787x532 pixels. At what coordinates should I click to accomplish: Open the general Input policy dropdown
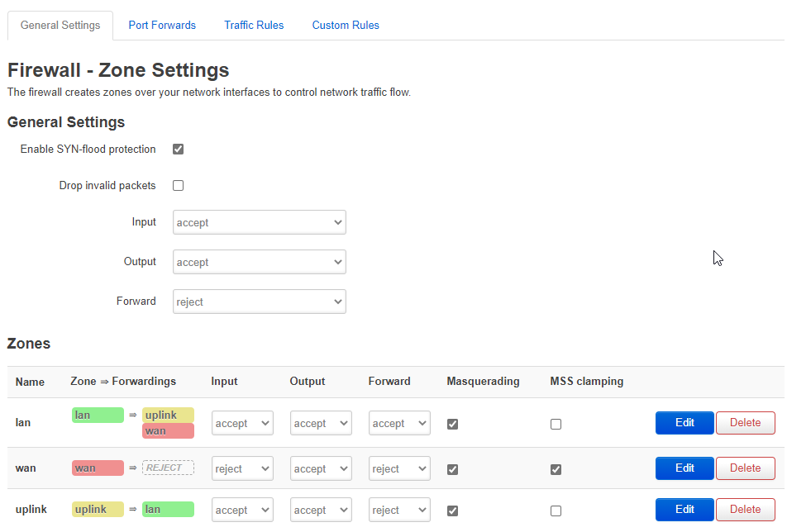tap(259, 223)
